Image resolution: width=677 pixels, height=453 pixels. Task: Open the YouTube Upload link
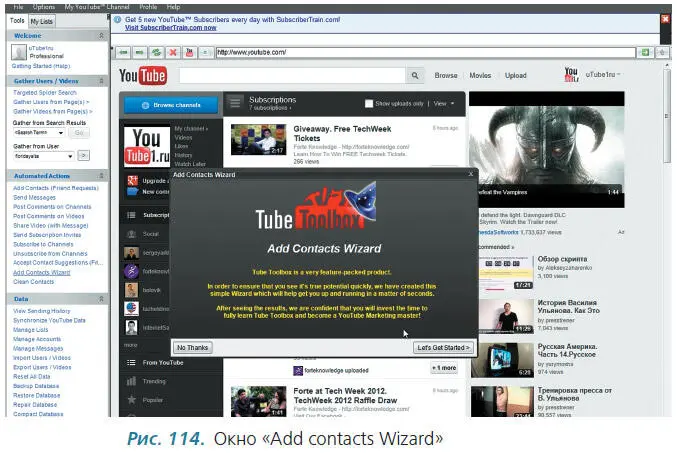point(516,76)
